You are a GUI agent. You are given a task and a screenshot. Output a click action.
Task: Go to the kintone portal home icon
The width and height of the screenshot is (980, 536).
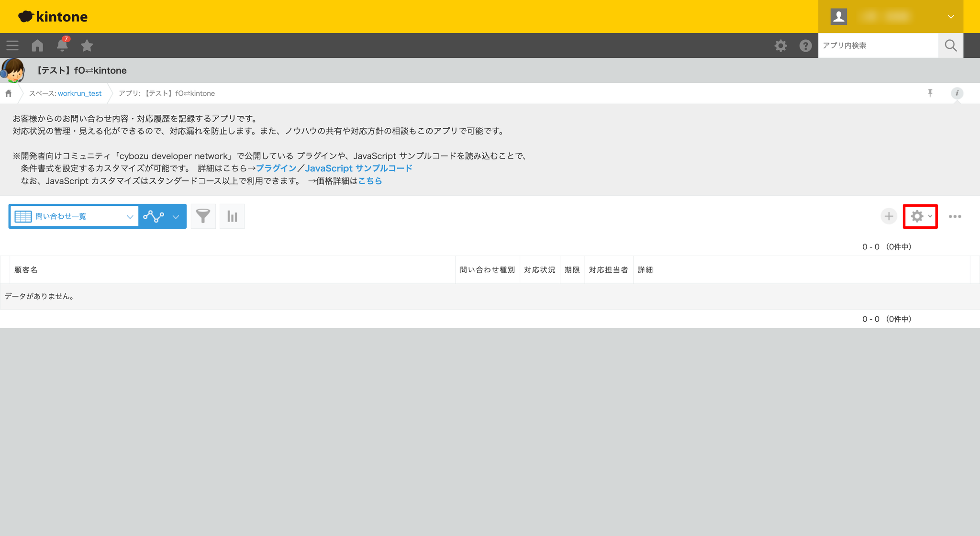37,45
